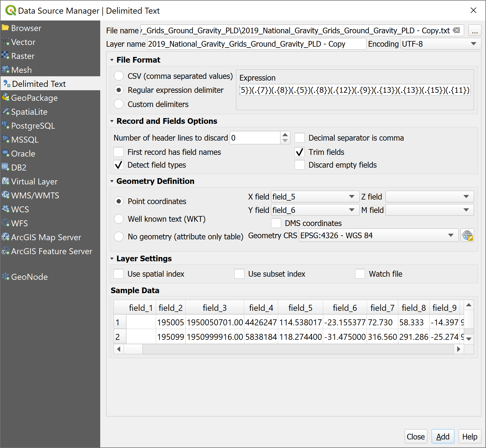Screen dimensions: 486x448
Task: Click the regular expression input field
Action: coord(354,90)
